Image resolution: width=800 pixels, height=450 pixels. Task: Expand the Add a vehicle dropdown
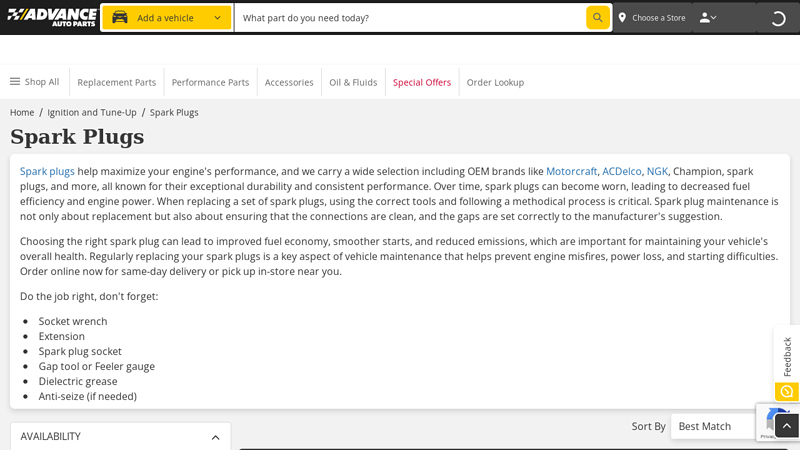[x=217, y=18]
